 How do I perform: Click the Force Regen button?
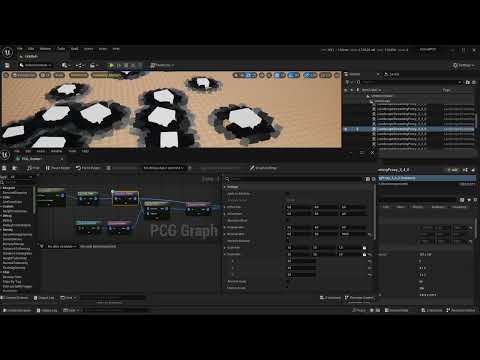[88, 168]
